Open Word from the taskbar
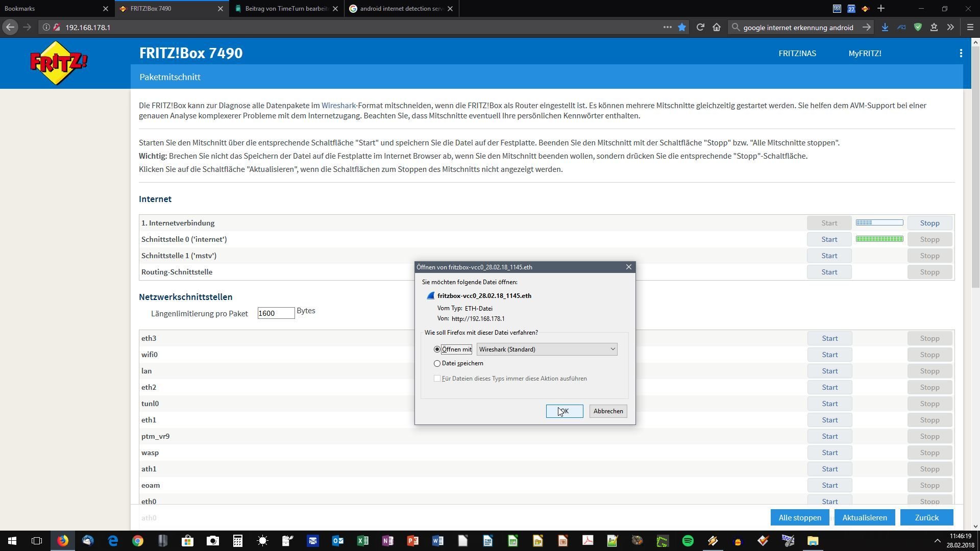The width and height of the screenshot is (980, 551). (x=437, y=540)
